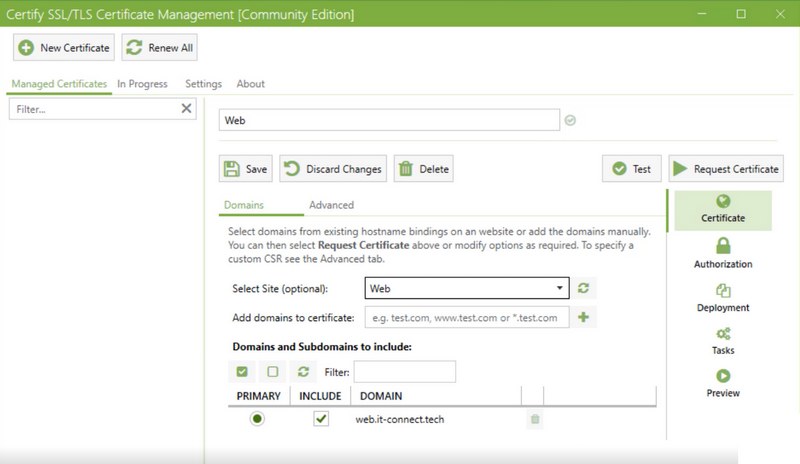The width and height of the screenshot is (800, 464).
Task: Go to the Tasks section
Action: click(x=723, y=340)
